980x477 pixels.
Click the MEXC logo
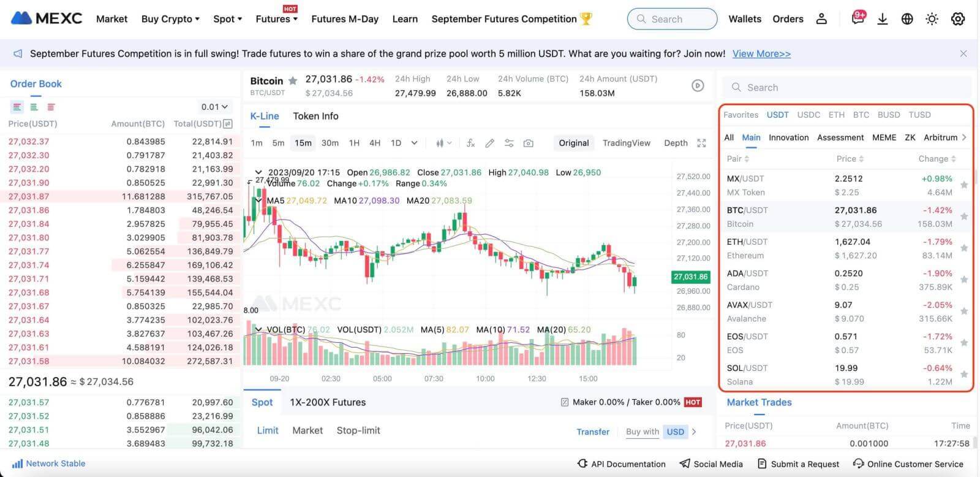[x=47, y=18]
